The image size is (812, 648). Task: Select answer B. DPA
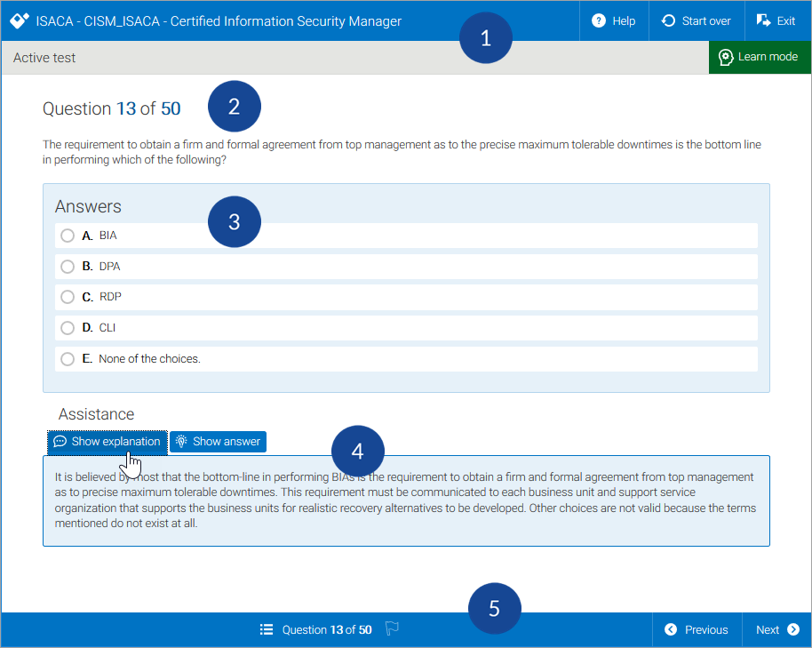(x=68, y=267)
